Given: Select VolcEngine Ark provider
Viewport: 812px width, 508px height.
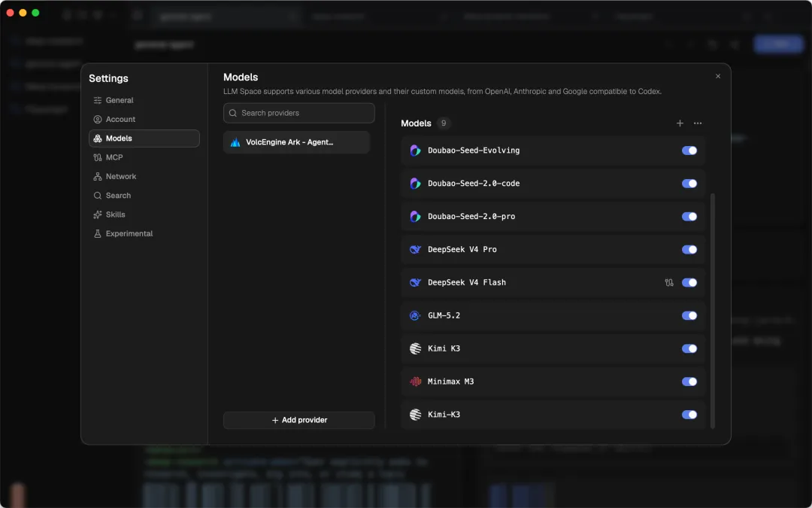Looking at the screenshot, I should click(x=296, y=142).
